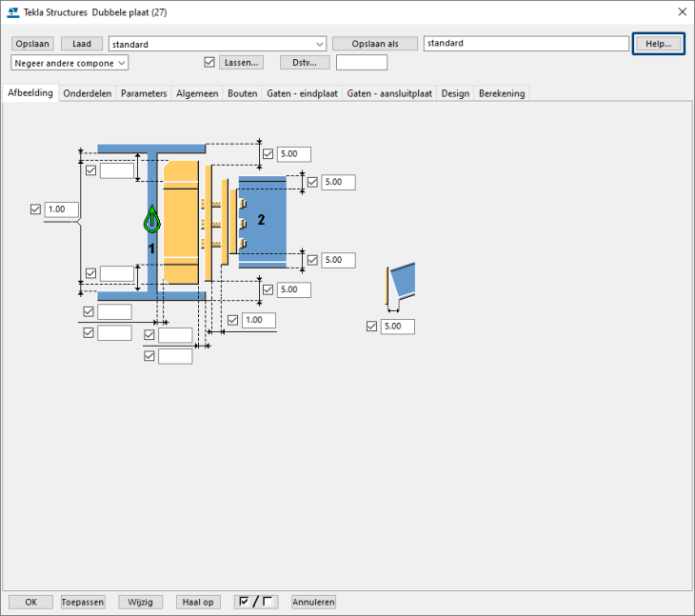Open the 'Negeer andere compone' dropdown

tap(69, 63)
